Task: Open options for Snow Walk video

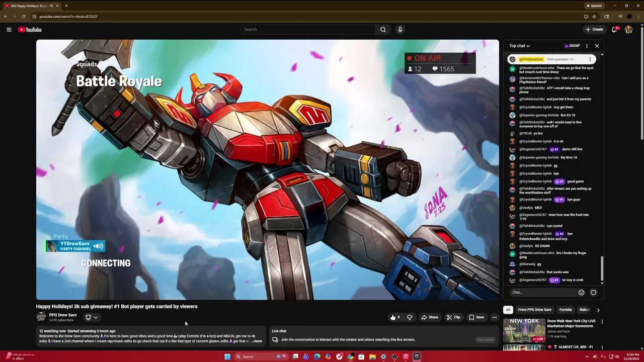Action: 602,322
